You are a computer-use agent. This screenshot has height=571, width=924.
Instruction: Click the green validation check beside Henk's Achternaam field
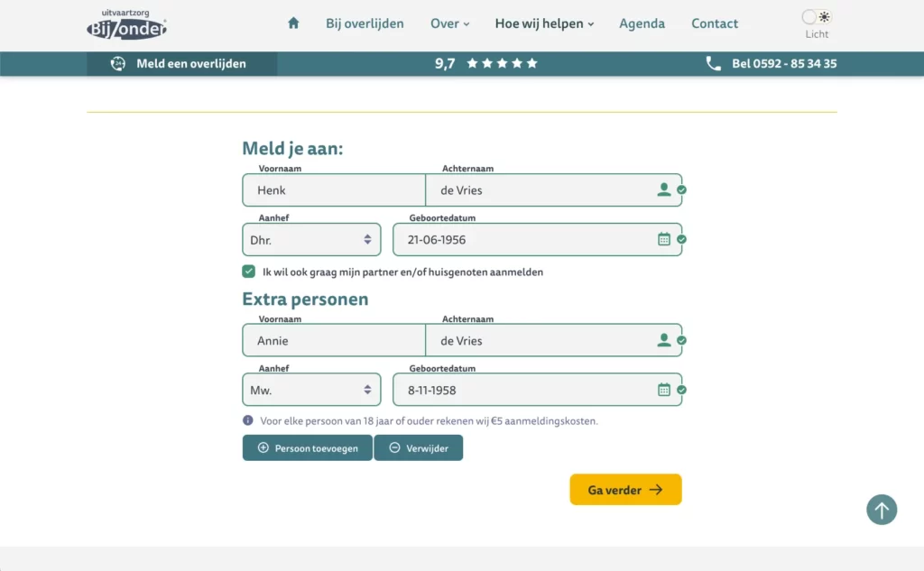pos(681,189)
